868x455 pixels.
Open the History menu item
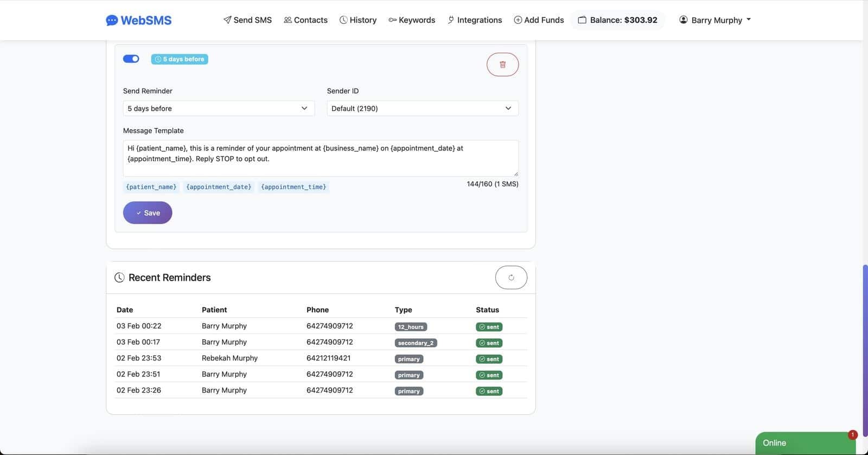coord(358,20)
